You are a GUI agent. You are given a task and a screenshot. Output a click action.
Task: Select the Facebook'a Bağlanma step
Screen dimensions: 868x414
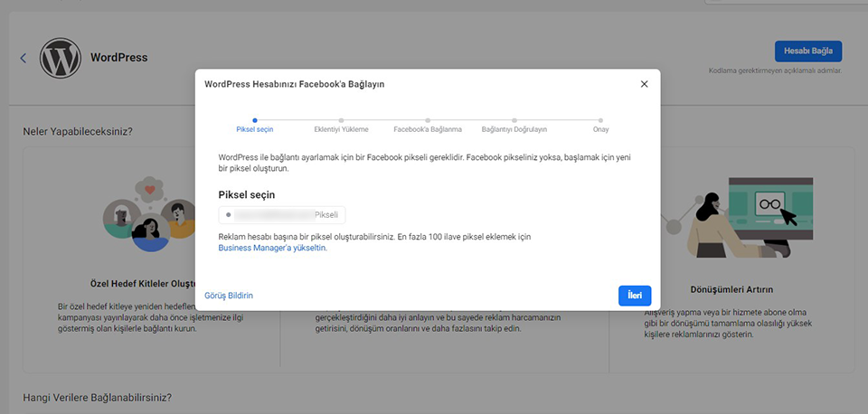click(x=428, y=129)
